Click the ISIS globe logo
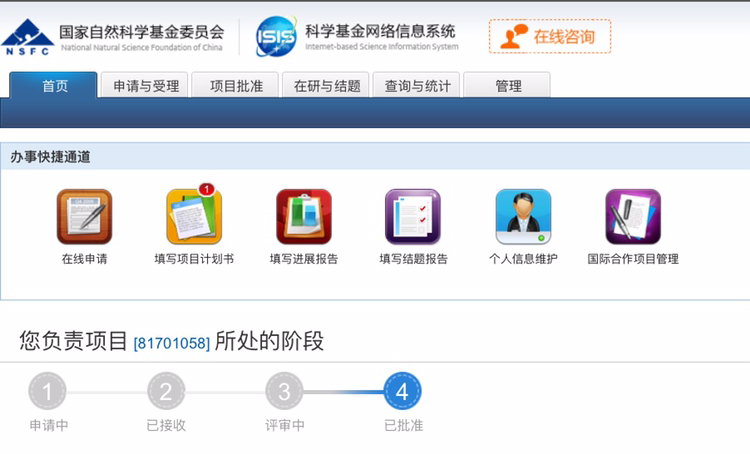This screenshot has height=454, width=750. point(276,36)
